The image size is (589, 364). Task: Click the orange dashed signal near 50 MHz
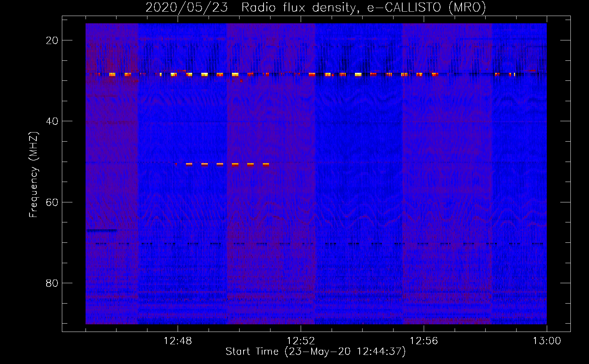[x=222, y=165]
